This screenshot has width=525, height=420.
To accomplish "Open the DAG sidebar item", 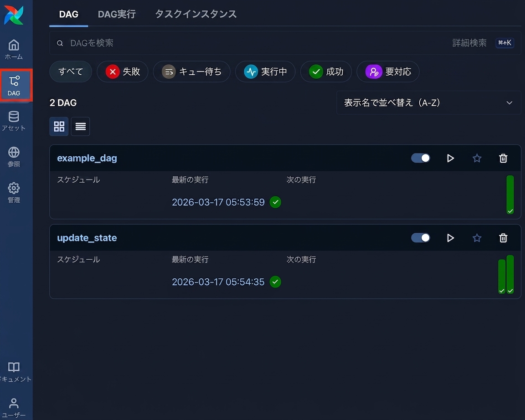I will coord(14,85).
